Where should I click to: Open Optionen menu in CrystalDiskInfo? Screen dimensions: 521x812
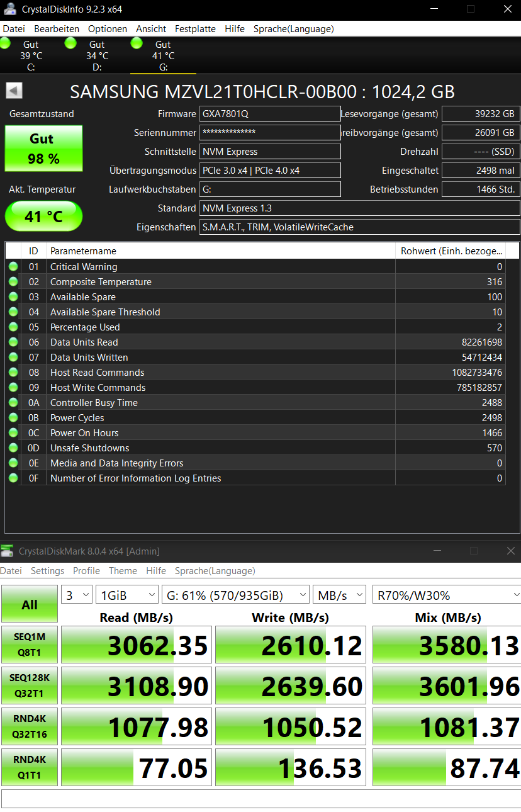click(108, 29)
